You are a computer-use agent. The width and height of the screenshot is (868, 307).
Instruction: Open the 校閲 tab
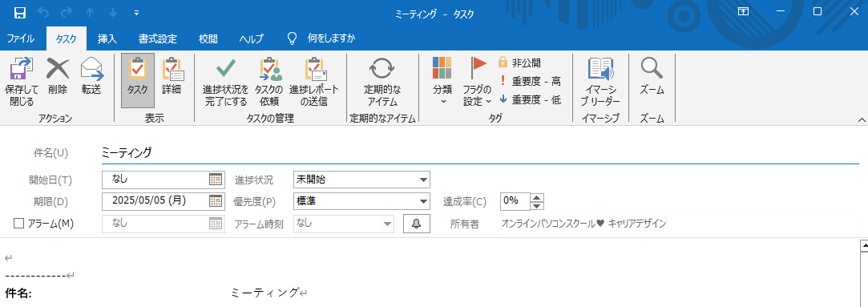[x=208, y=38]
